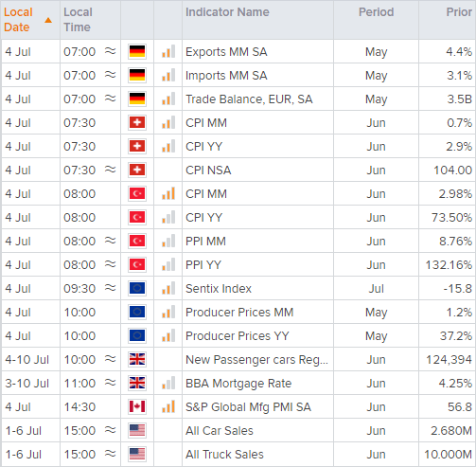The image size is (476, 467).
Task: Click the EU flag on Producer Prices YY row
Action: click(137, 335)
